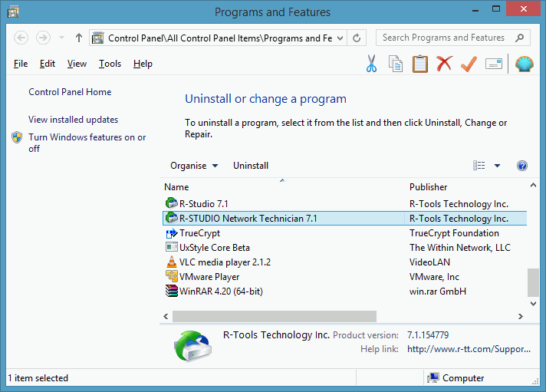Click the scroll left arrow
Image resolution: width=546 pixels, height=392 pixels.
coord(166,316)
